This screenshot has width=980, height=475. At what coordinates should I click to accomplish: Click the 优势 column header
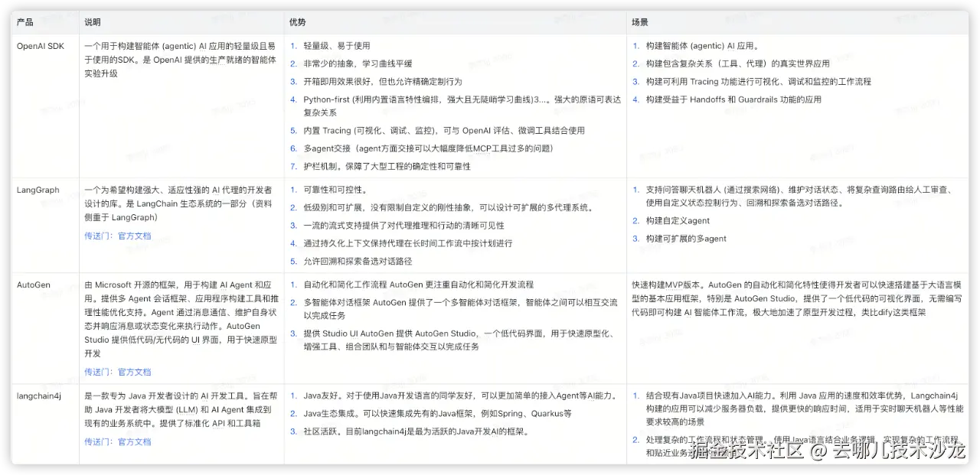point(298,22)
